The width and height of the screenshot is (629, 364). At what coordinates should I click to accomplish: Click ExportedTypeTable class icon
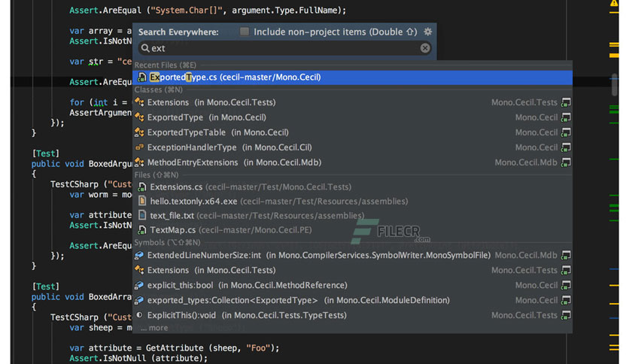pyautogui.click(x=139, y=132)
